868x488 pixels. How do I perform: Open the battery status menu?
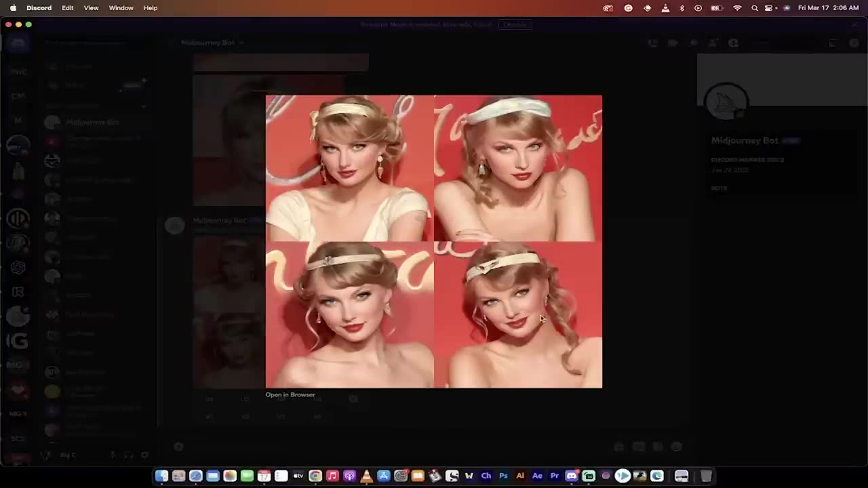point(717,8)
